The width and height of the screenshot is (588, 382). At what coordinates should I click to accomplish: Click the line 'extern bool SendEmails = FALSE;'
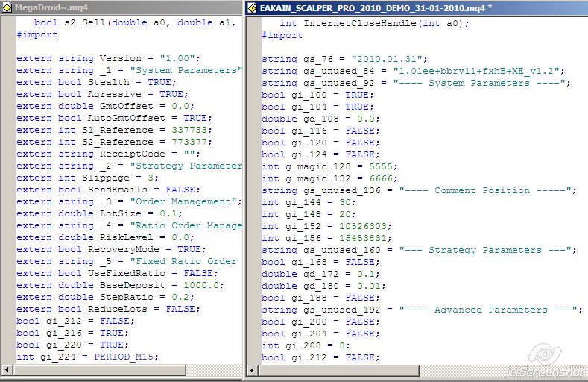108,190
